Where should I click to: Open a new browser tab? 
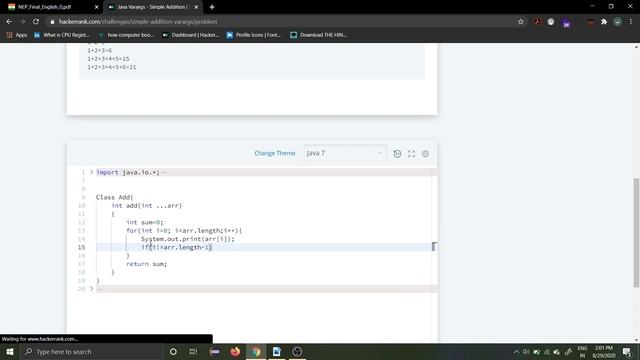[212, 7]
